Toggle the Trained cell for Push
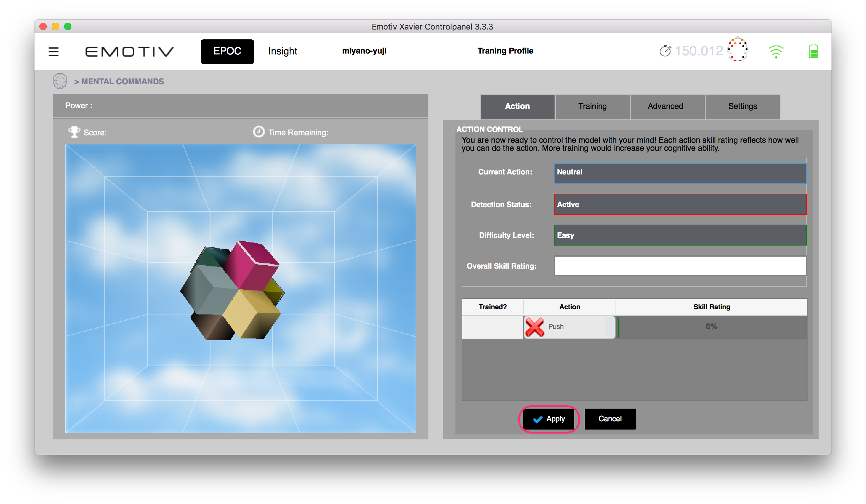Screen dimensions: 866x504 click(492, 327)
